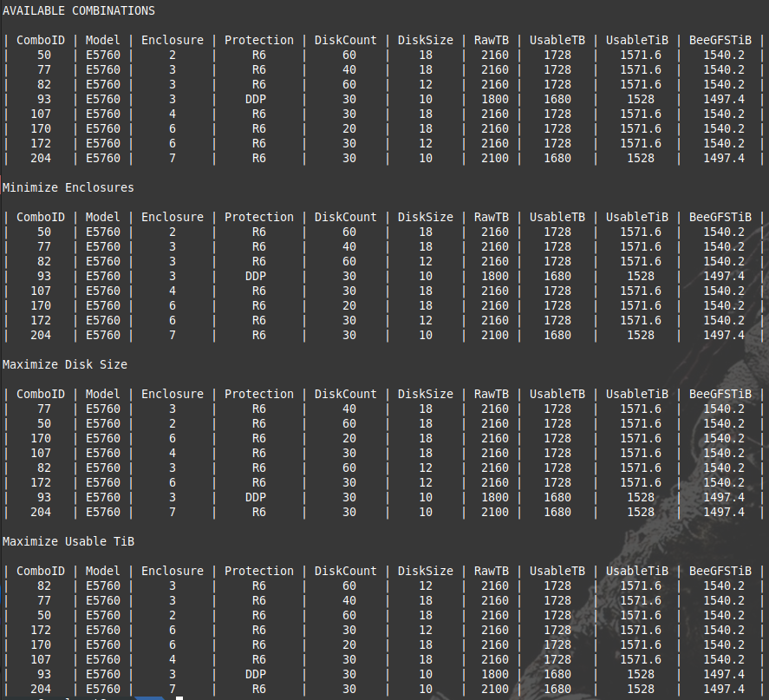
Task: Select DDP in the Maximize Disk Size table
Action: 256,497
